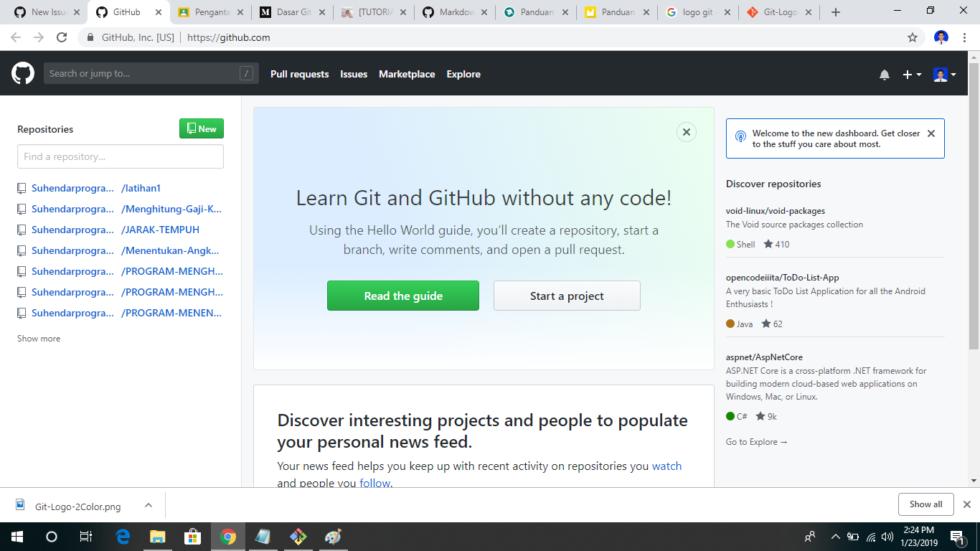Close the new dashboard welcome notice
This screenshot has width=980, height=551.
click(931, 133)
